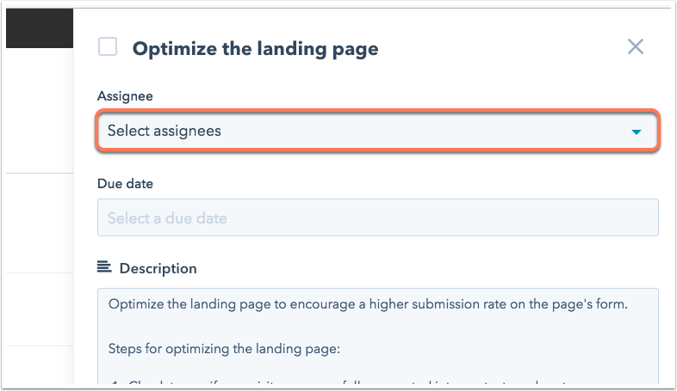Open the Select assignees dropdown

pos(378,131)
